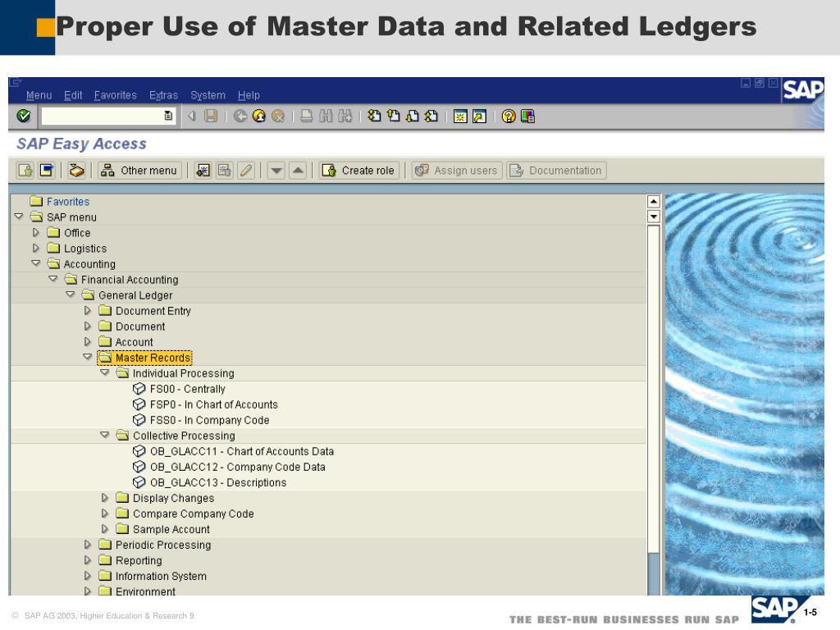The width and height of the screenshot is (840, 630).
Task: Expand the Compare Company Code folder
Action: [x=104, y=514]
